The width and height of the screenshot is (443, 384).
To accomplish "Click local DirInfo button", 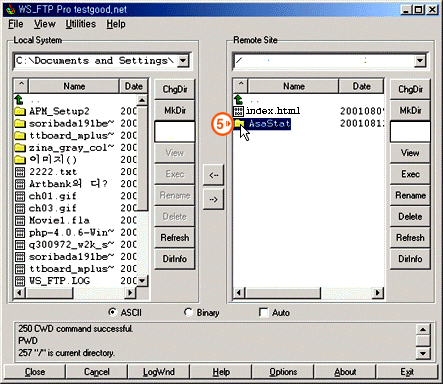I will point(175,259).
